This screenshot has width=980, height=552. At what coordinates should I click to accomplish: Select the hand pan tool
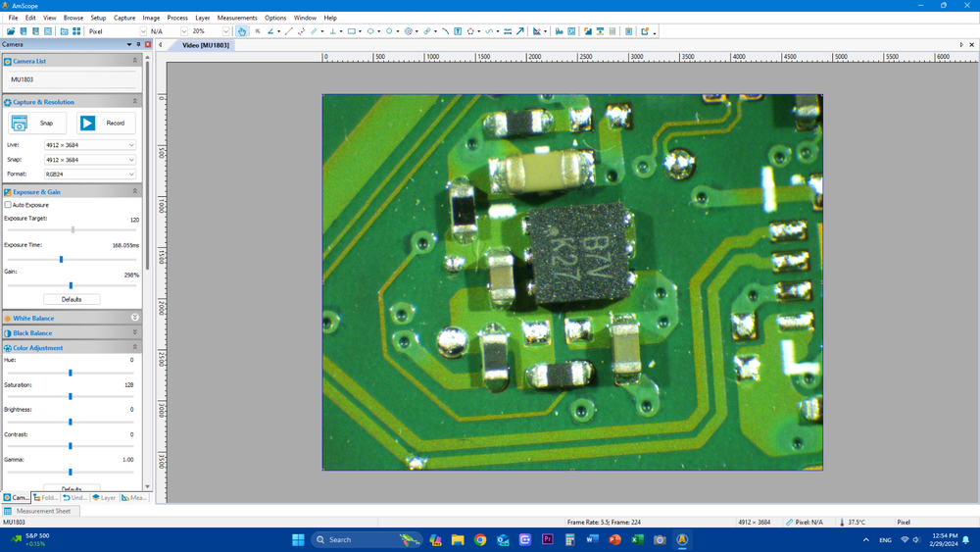coord(242,31)
